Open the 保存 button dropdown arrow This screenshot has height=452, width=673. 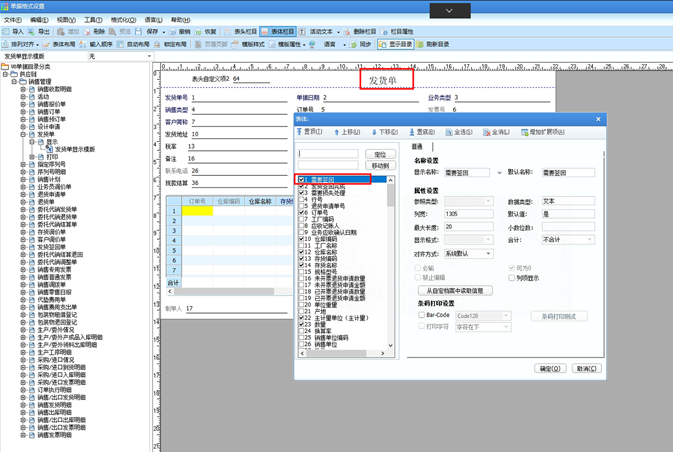[164, 32]
